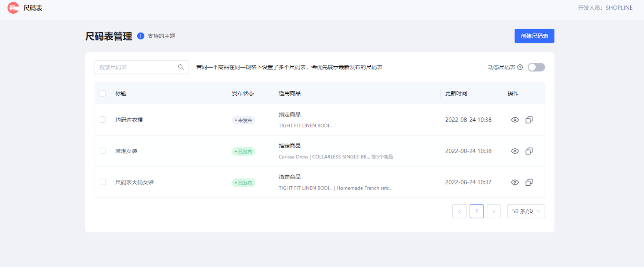Preview the 均码连衣裙 size chart
This screenshot has width=644, height=267.
tap(515, 120)
